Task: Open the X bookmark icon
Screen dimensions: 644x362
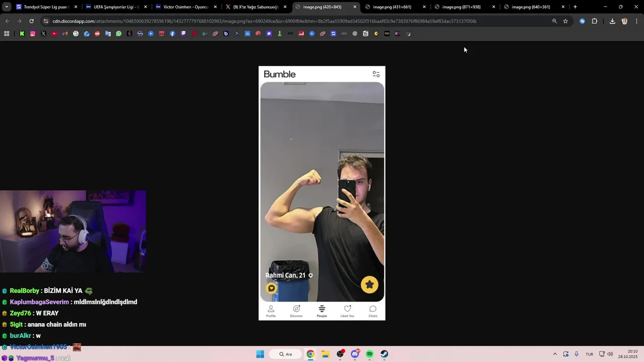Action: (x=43, y=34)
